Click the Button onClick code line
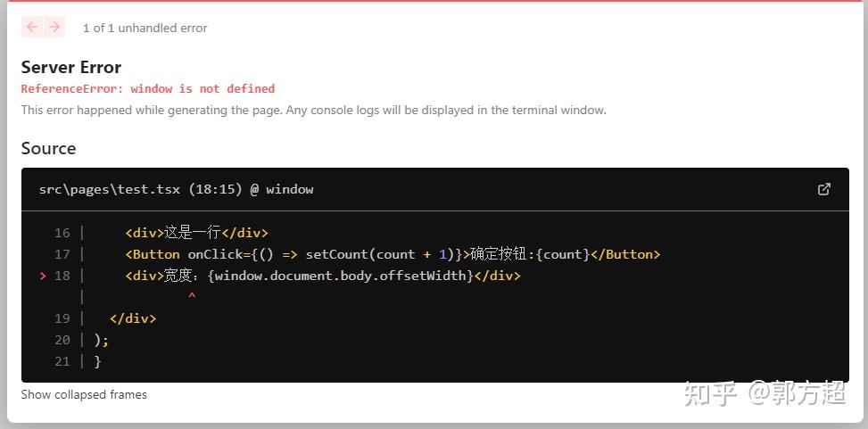This screenshot has width=868, height=429. [393, 254]
